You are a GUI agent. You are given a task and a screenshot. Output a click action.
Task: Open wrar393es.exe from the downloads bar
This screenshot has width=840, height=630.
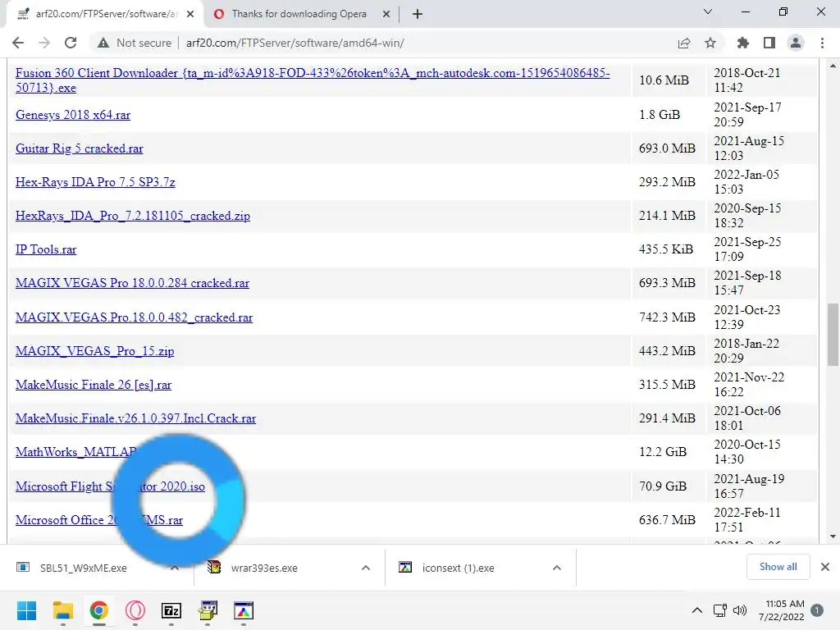pyautogui.click(x=264, y=568)
